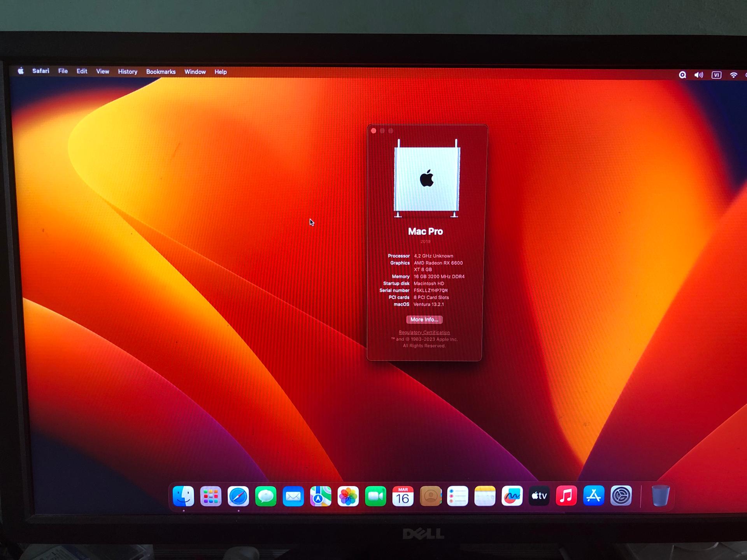Open System Settings from the Dock
Screen dimensions: 747x560
coord(621,496)
